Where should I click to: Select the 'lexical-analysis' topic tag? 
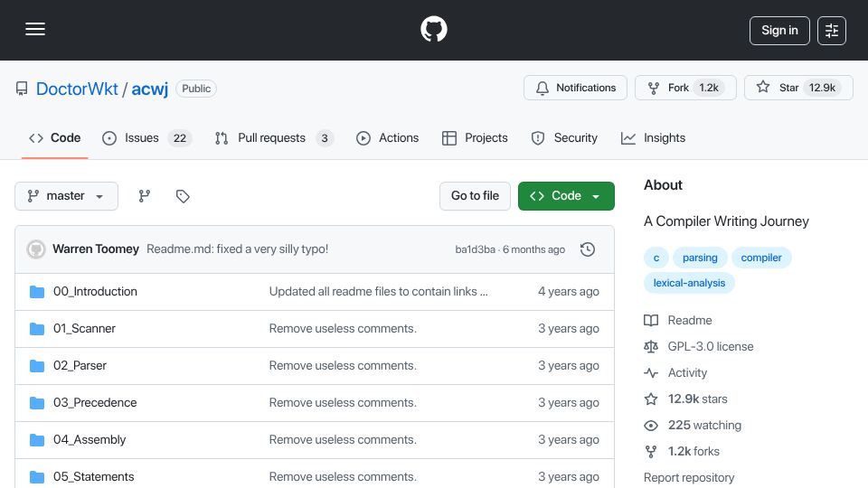pyautogui.click(x=689, y=283)
